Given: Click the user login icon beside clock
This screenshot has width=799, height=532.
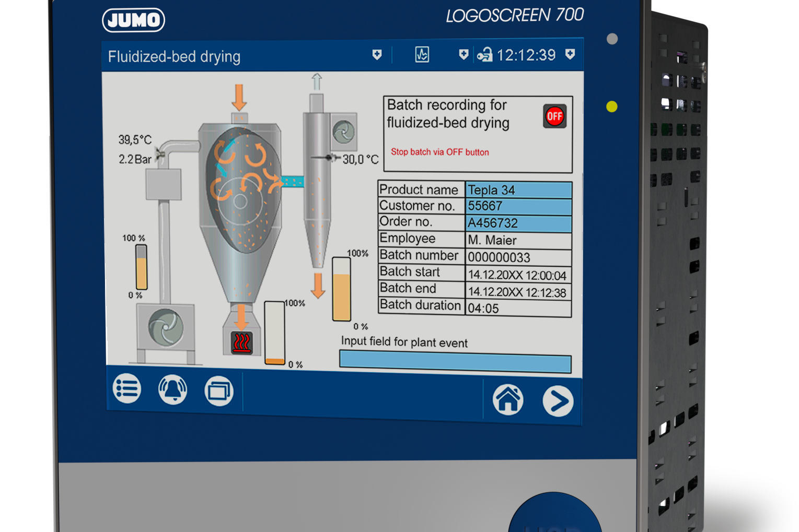Looking at the screenshot, I should [x=484, y=55].
